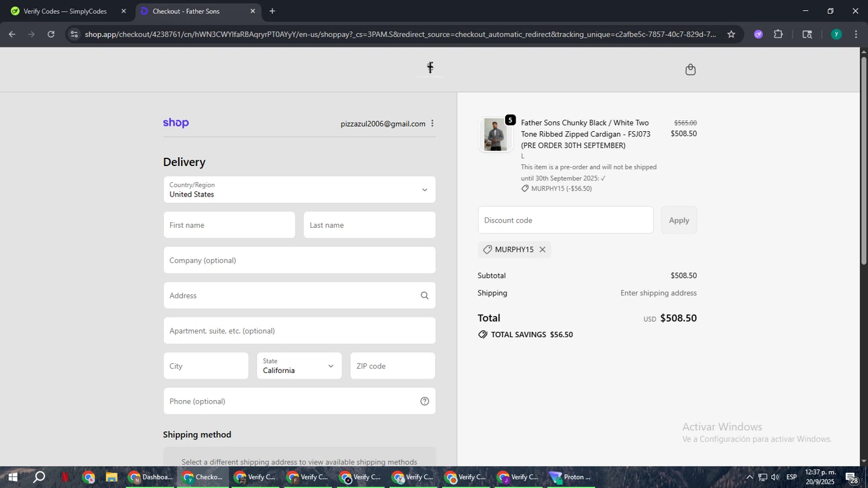Close the Verify Codes SimplyCodes tab
Viewport: 868px width, 488px height.
(x=123, y=11)
